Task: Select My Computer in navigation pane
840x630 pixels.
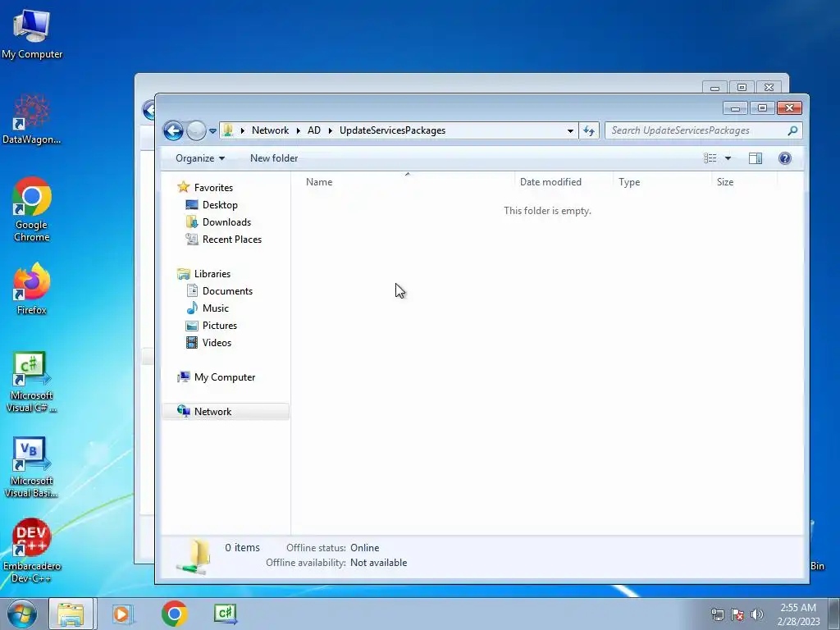Action: (x=225, y=377)
